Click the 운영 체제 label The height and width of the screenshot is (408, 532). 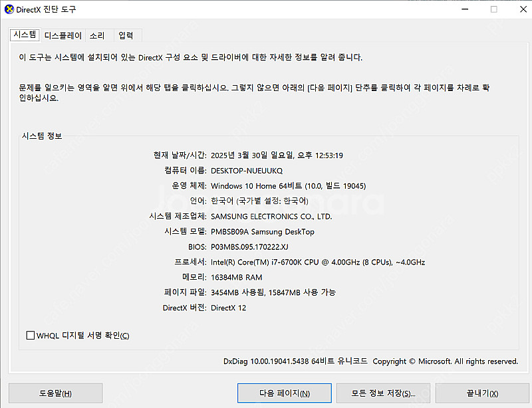click(x=189, y=186)
